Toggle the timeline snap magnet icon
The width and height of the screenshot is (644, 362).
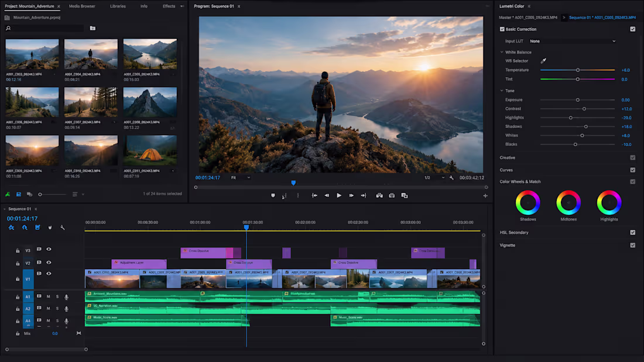click(x=25, y=227)
